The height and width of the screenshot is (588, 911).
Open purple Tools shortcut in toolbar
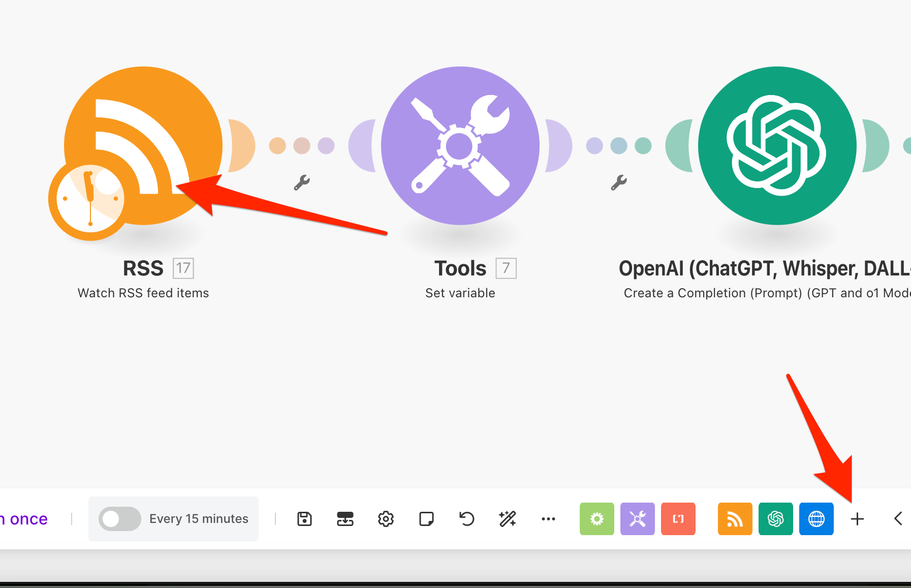click(x=638, y=519)
